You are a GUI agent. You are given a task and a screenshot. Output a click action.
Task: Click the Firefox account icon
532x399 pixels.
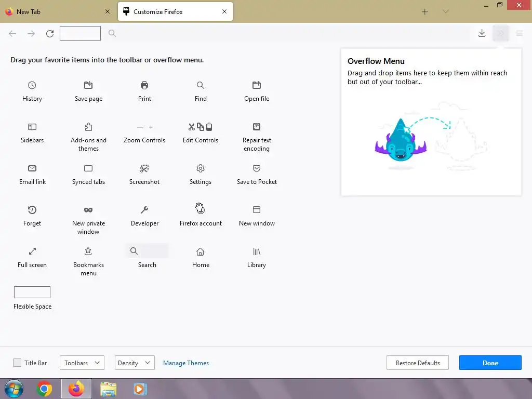[201, 210]
